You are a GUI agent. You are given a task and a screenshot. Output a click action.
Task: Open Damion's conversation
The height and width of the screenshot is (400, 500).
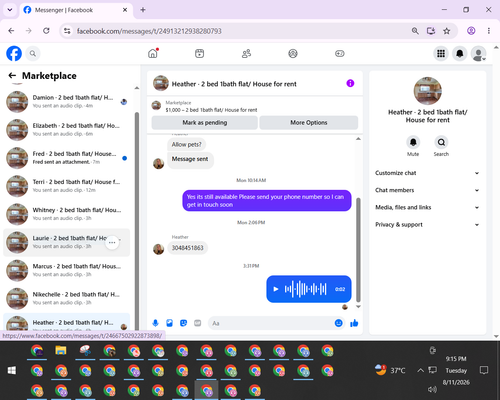coord(67,102)
